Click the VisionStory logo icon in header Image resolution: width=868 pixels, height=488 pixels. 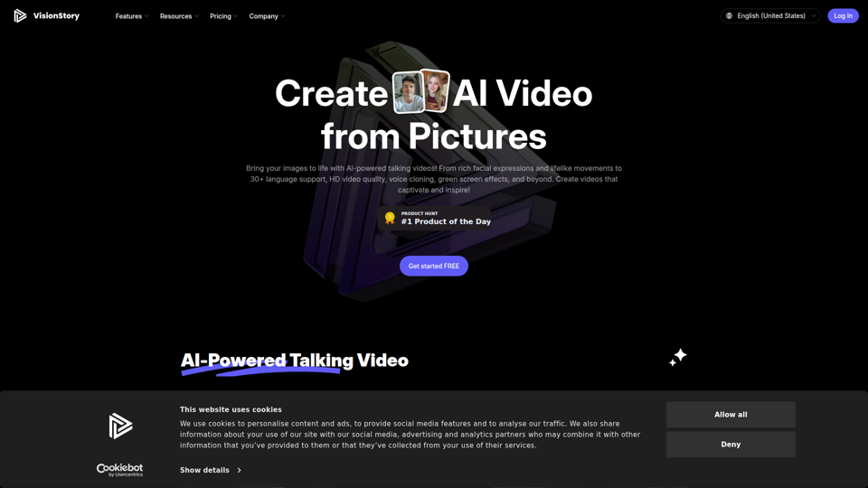click(x=20, y=16)
